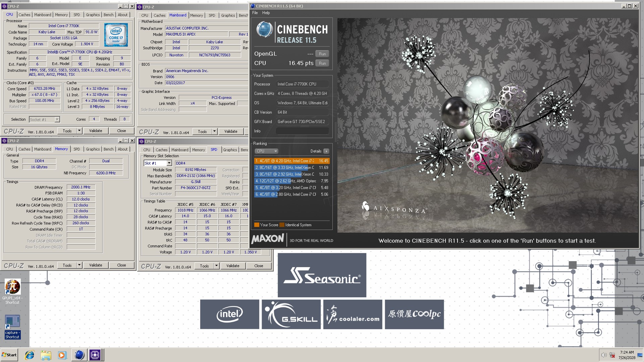Click Validate in CPU window
The width and height of the screenshot is (644, 362).
pos(96,131)
